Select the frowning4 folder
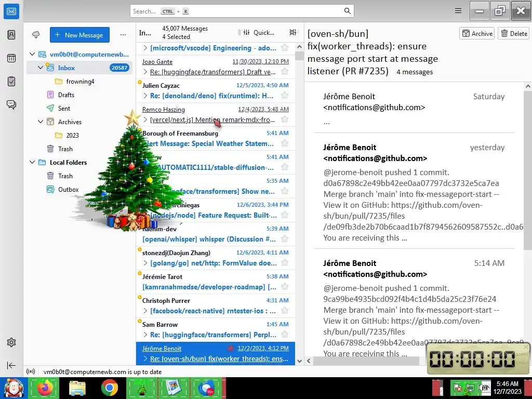The height and width of the screenshot is (399, 532). [x=79, y=81]
